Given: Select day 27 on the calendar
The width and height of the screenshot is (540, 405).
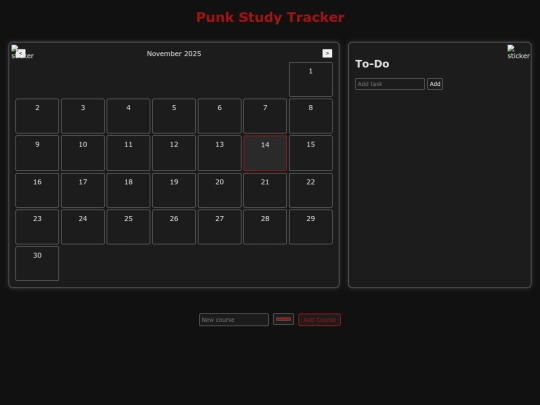Looking at the screenshot, I should click(219, 227).
